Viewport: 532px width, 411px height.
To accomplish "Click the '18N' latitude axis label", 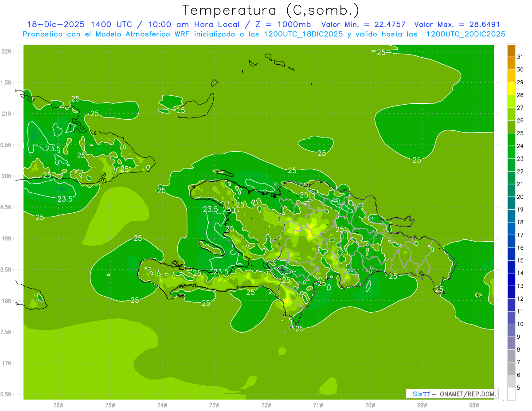I will point(7,301).
